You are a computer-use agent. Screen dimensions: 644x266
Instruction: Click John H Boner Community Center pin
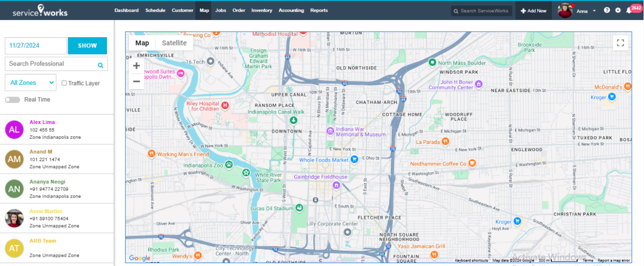478,84
